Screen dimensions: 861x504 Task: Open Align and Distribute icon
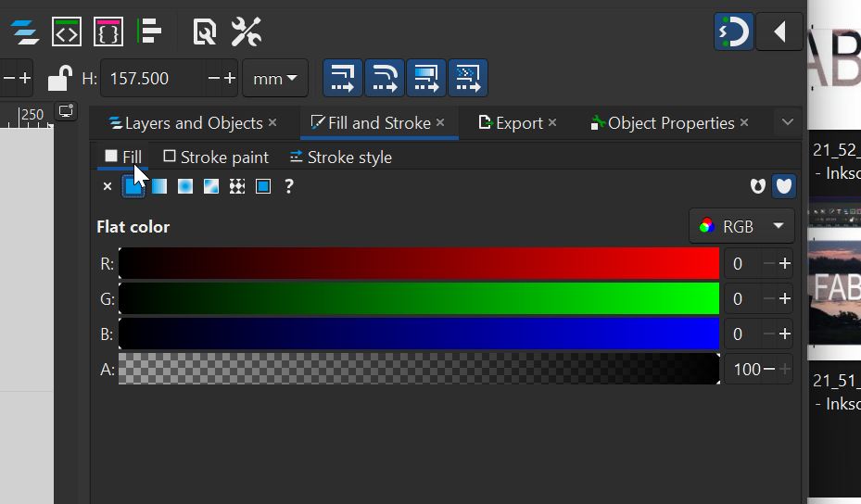coord(149,31)
